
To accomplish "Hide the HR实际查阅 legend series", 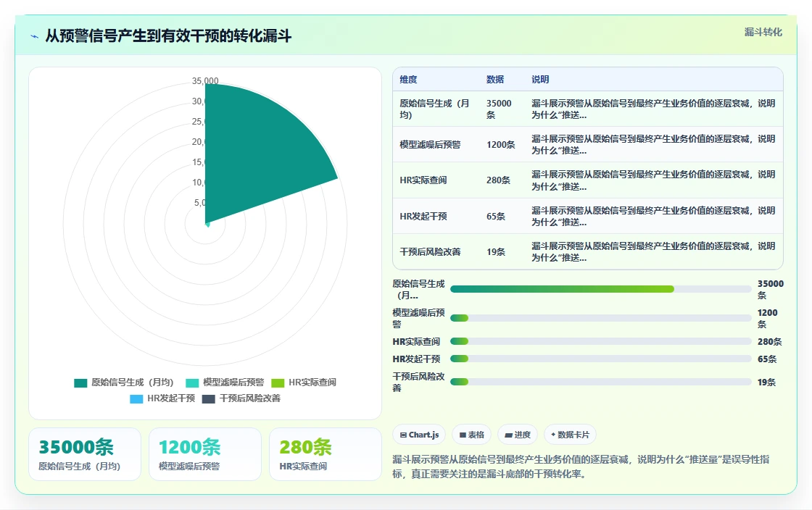I will click(x=304, y=382).
